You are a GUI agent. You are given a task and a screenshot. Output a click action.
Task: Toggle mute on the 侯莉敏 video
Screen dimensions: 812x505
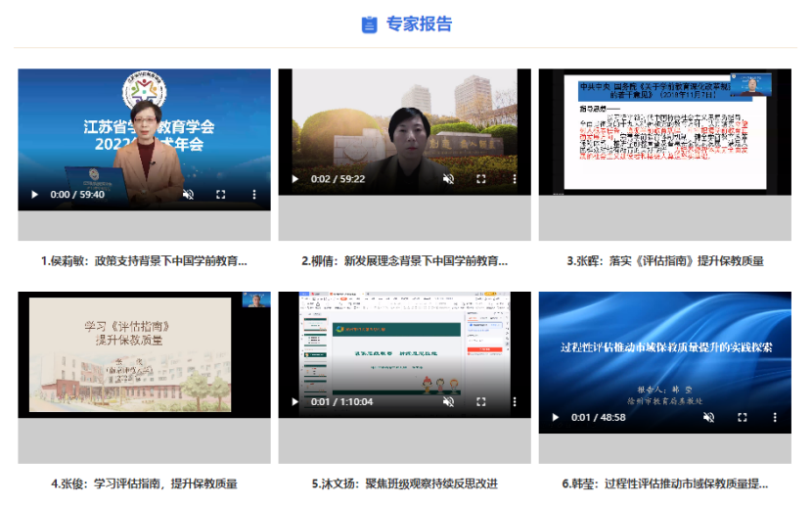pos(188,195)
